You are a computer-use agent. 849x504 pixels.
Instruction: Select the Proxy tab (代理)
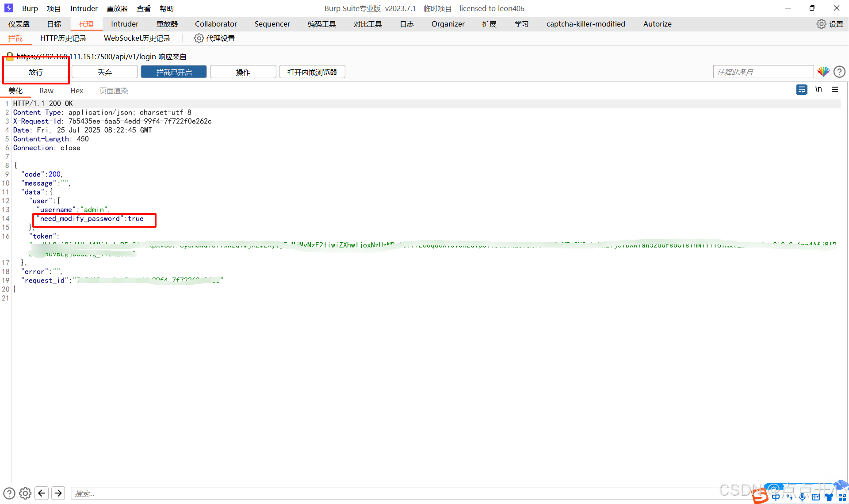pyautogui.click(x=86, y=24)
